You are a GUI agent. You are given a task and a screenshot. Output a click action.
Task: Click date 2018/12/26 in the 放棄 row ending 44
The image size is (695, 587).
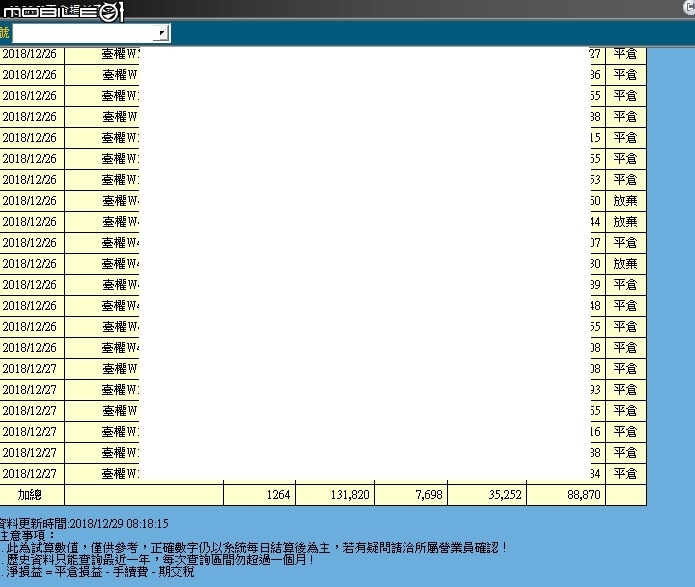[30, 222]
